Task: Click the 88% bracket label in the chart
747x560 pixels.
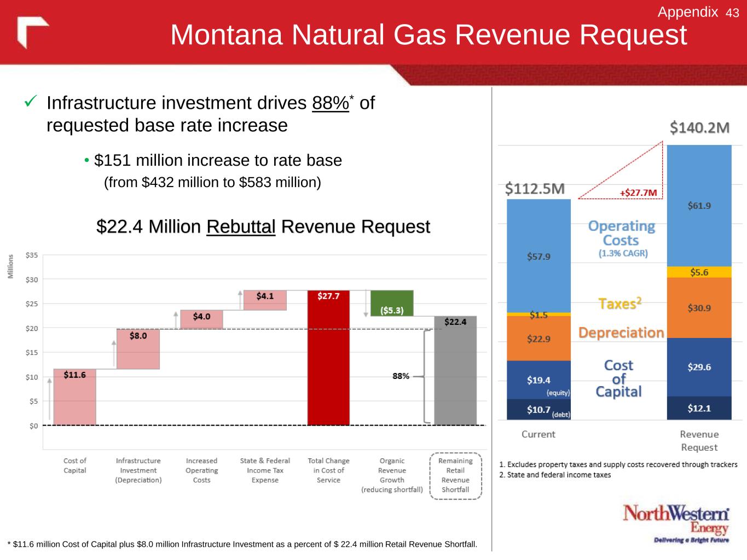Action: (x=401, y=376)
